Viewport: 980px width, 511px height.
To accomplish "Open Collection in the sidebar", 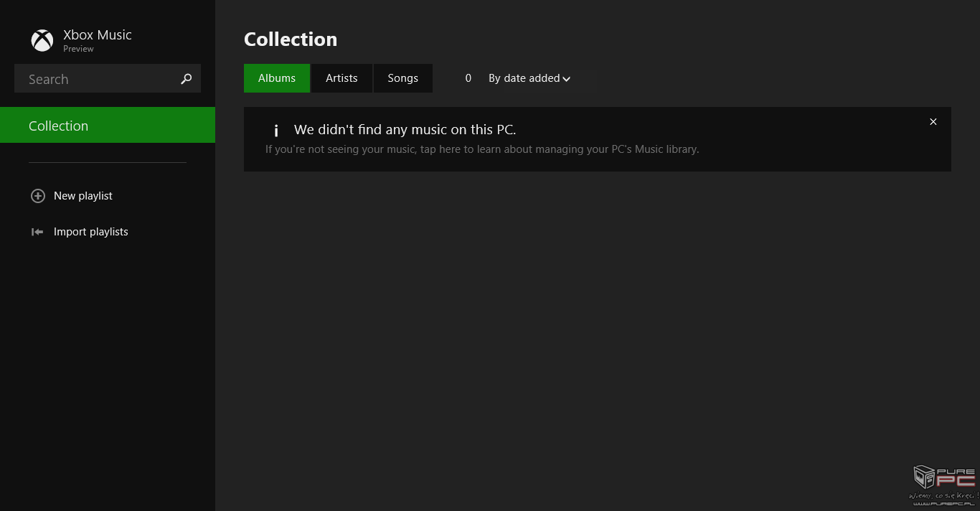I will pos(108,125).
